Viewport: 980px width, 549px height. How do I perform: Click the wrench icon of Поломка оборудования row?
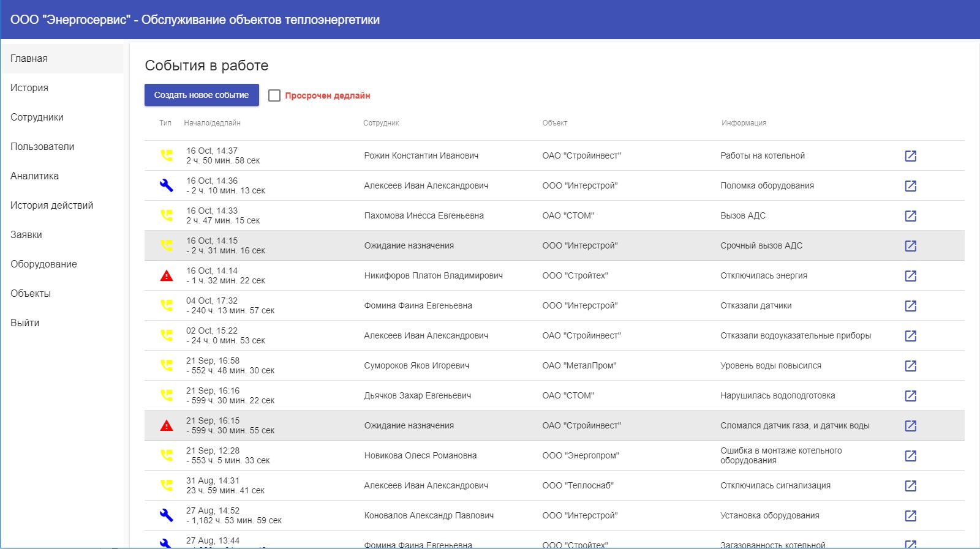click(x=167, y=185)
